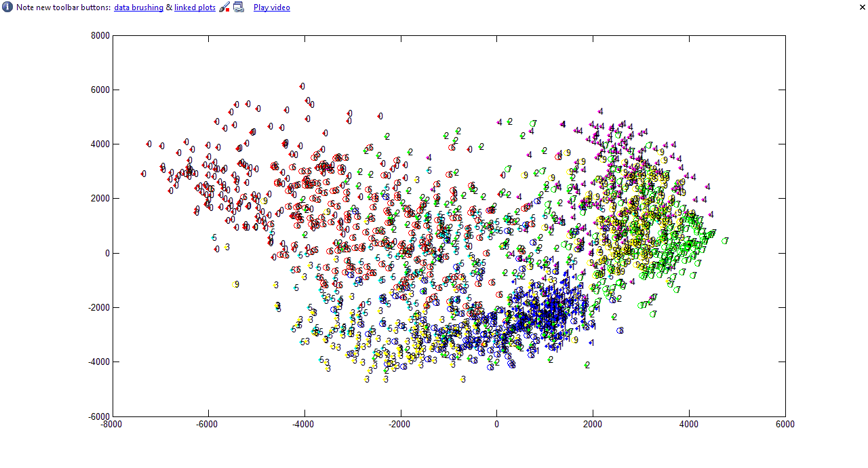
Task: Select the isolated "2" point near bottom right
Action: point(587,365)
